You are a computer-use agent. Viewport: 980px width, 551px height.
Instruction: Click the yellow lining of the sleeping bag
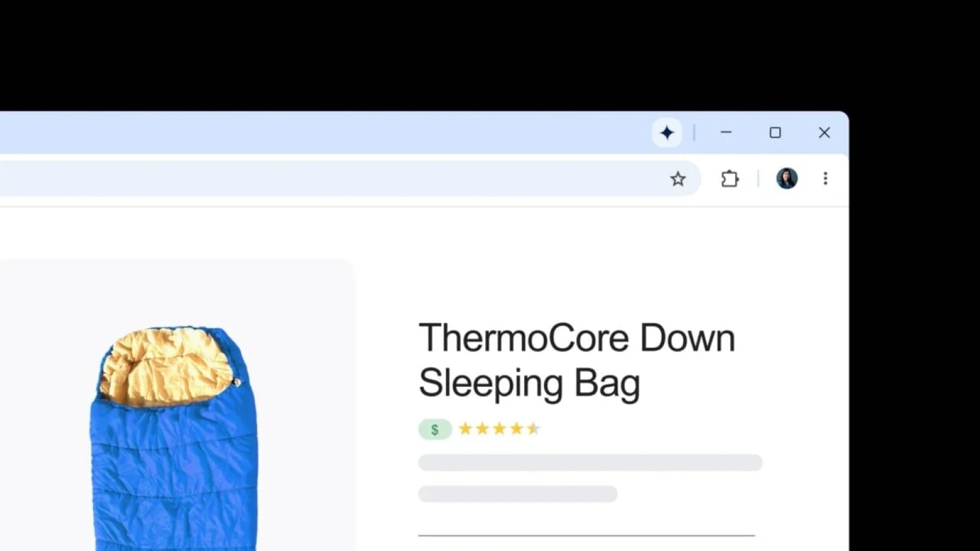tap(165, 366)
